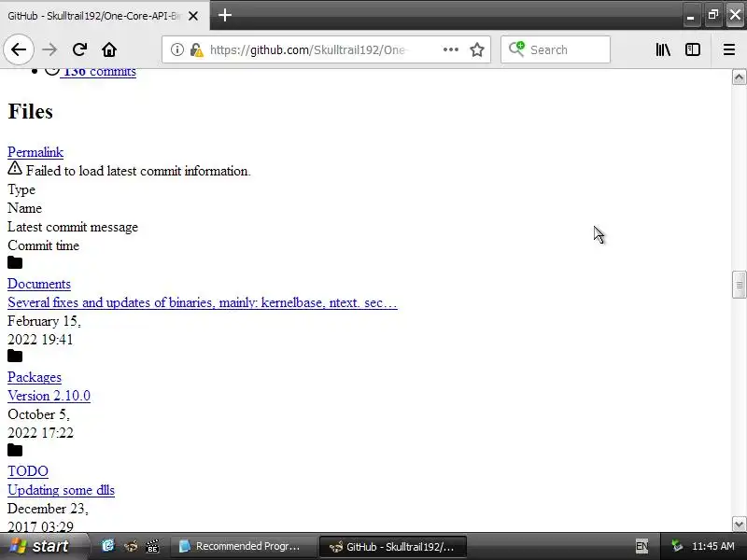
Task: Go back to the previous page
Action: (x=19, y=49)
